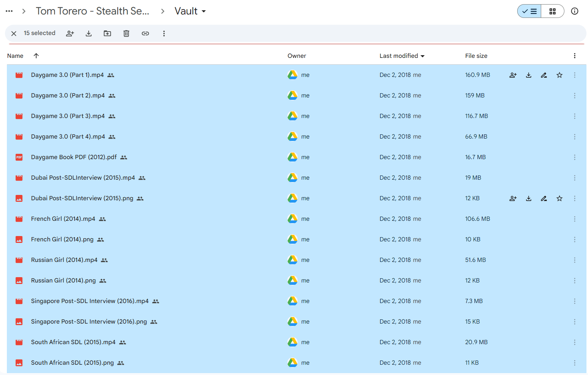Select the French Girl (2014).mp4 file name
The width and height of the screenshot is (588, 375).
63,219
